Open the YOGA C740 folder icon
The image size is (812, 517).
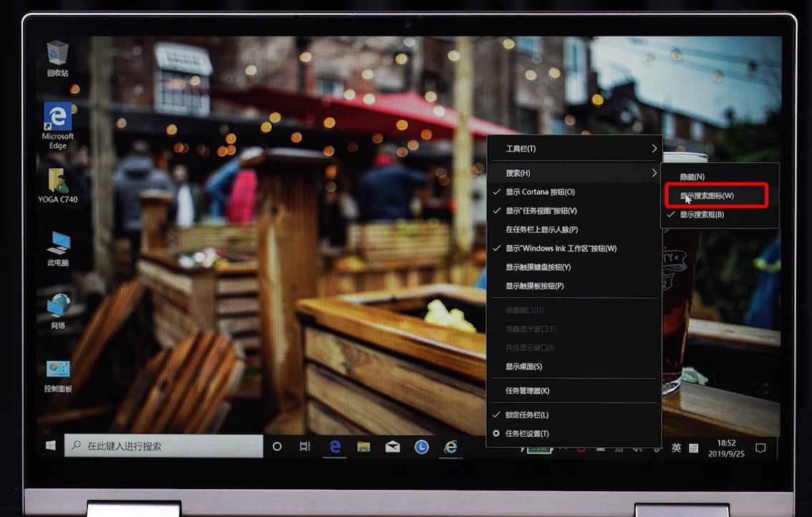(x=57, y=182)
